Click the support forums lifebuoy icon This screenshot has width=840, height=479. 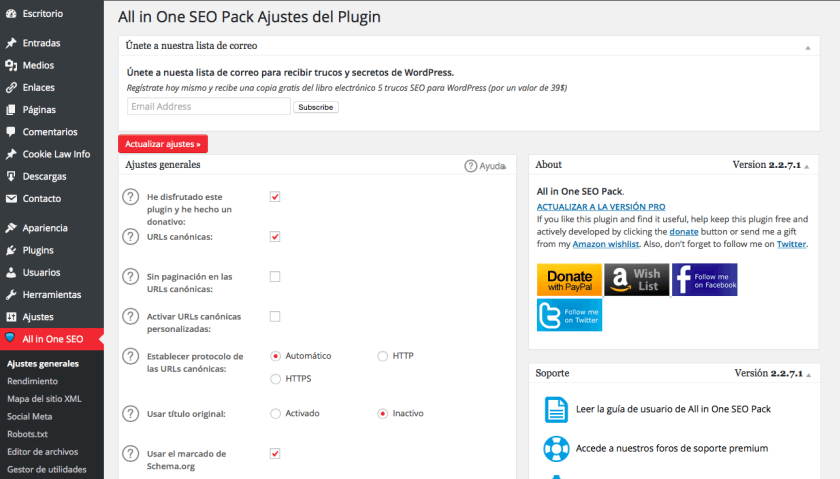pyautogui.click(x=556, y=449)
